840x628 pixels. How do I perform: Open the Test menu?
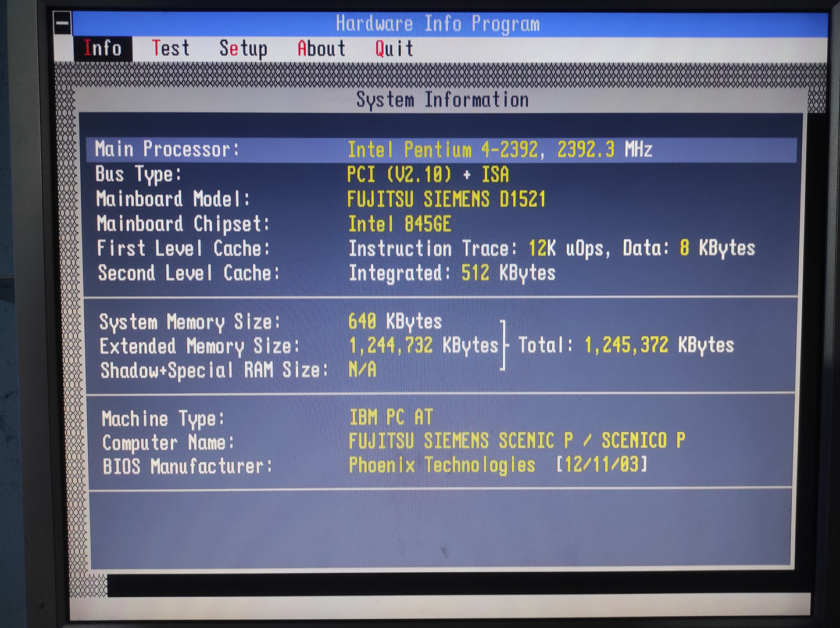(170, 48)
